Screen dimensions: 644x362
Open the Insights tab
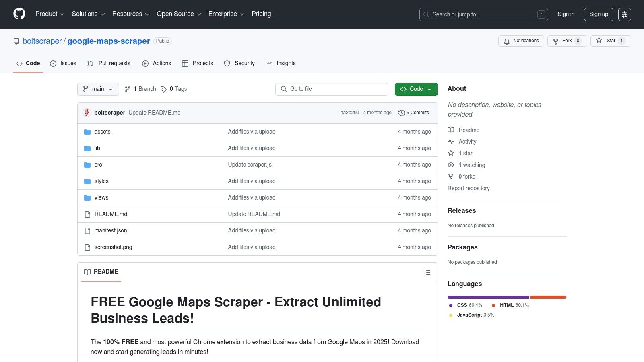coord(281,63)
